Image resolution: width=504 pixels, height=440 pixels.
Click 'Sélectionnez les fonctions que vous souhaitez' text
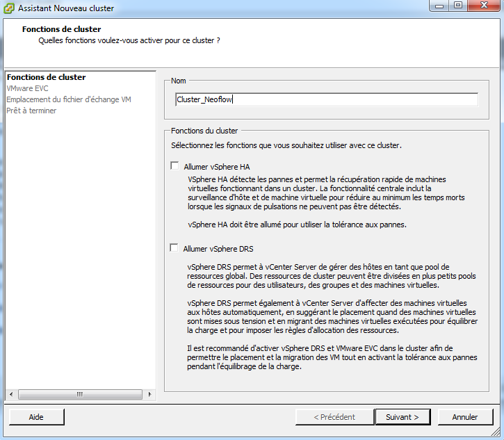click(286, 145)
